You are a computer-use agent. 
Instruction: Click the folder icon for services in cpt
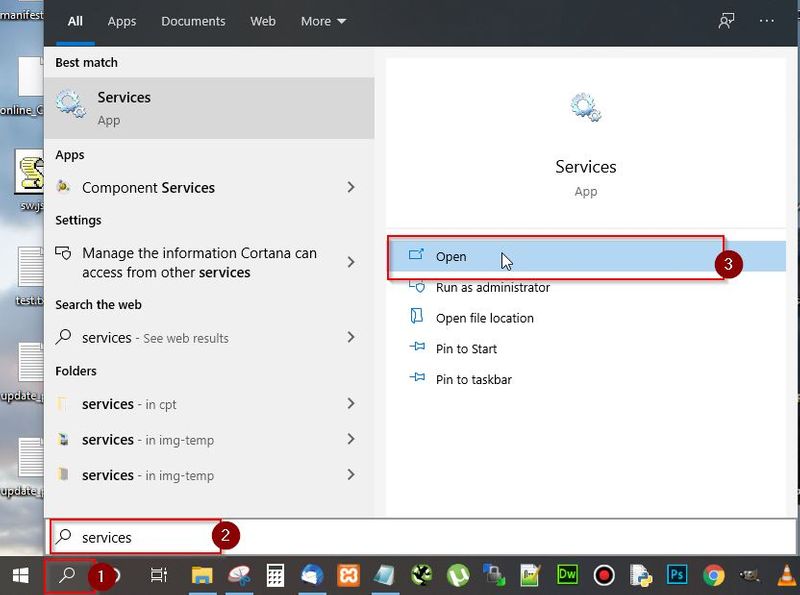click(x=62, y=404)
